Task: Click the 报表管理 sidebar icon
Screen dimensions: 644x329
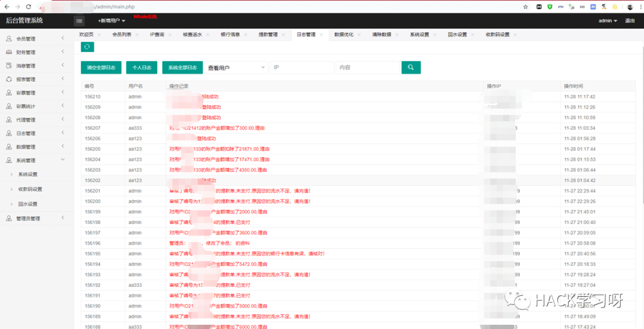Action: (x=9, y=79)
